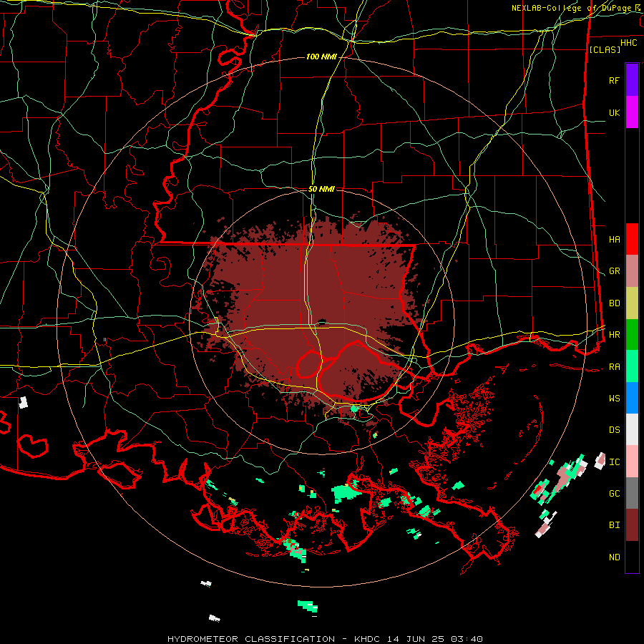Click the BI legend label

pos(614,525)
